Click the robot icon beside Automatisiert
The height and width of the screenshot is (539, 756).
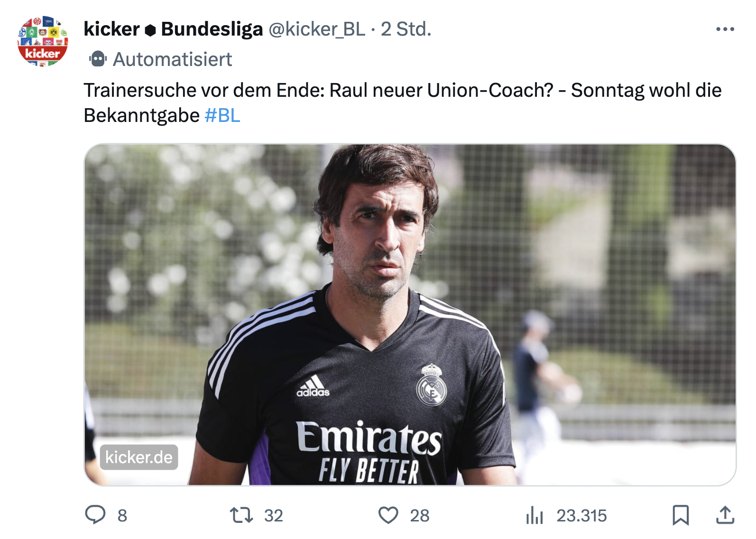pyautogui.click(x=98, y=59)
